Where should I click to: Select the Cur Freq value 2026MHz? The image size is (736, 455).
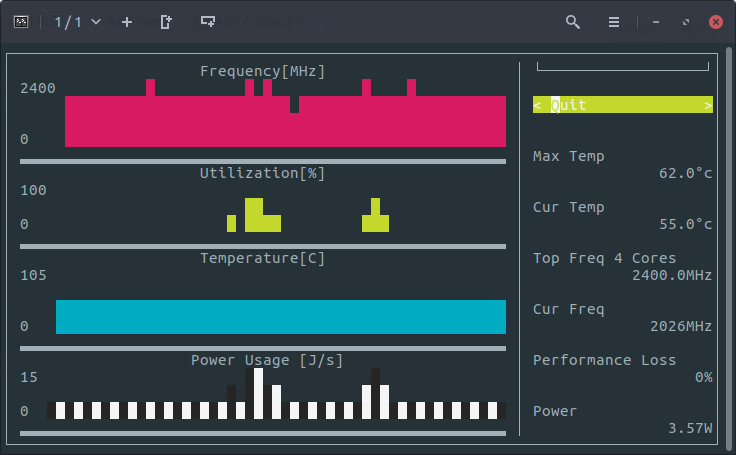690,326
